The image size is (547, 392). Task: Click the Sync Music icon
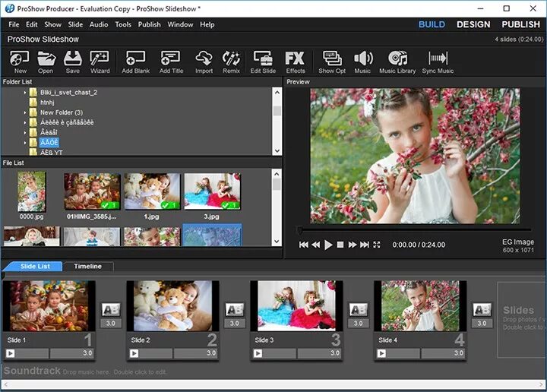tap(438, 62)
